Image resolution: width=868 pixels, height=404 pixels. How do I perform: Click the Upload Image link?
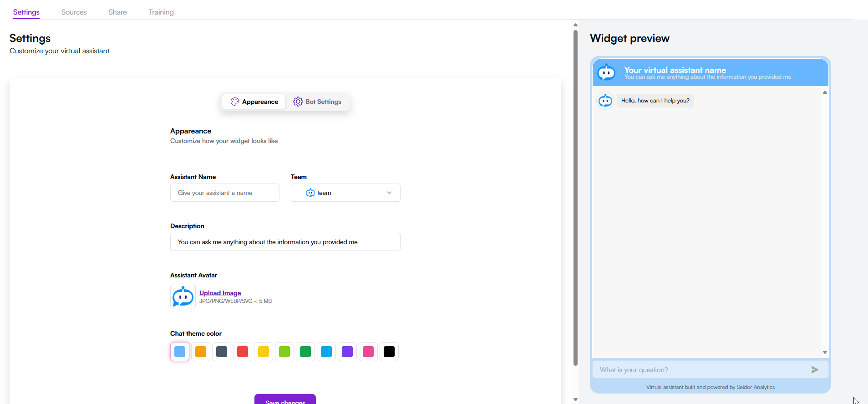click(x=220, y=293)
